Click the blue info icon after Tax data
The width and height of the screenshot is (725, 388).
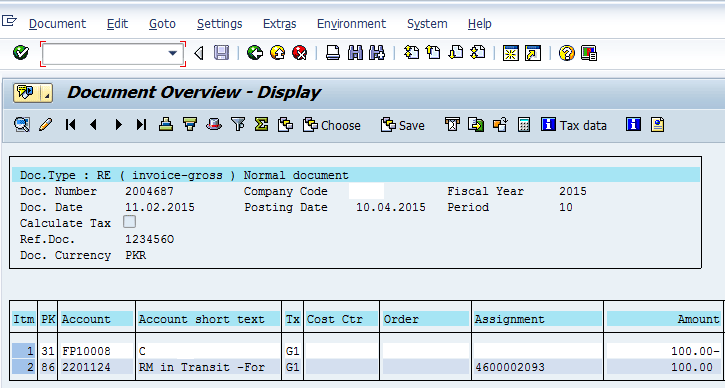pyautogui.click(x=633, y=124)
